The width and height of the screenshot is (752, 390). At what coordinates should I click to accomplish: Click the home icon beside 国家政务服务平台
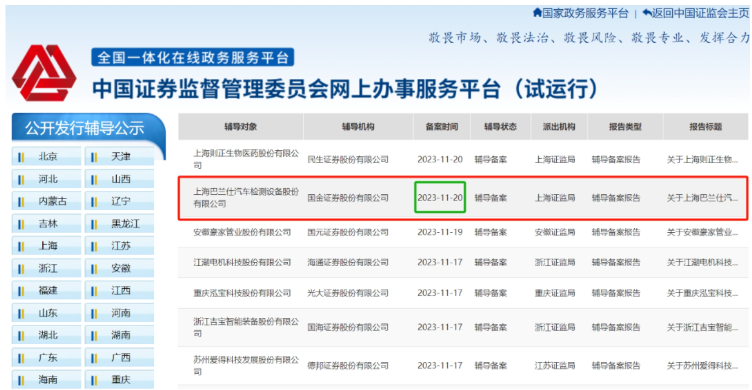click(537, 12)
